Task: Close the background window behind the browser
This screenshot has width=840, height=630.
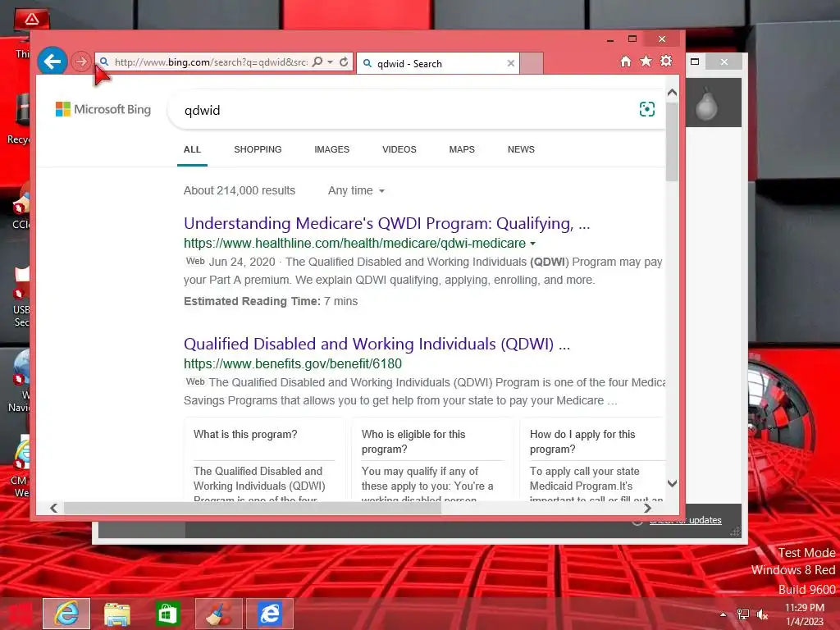Action: tap(724, 62)
